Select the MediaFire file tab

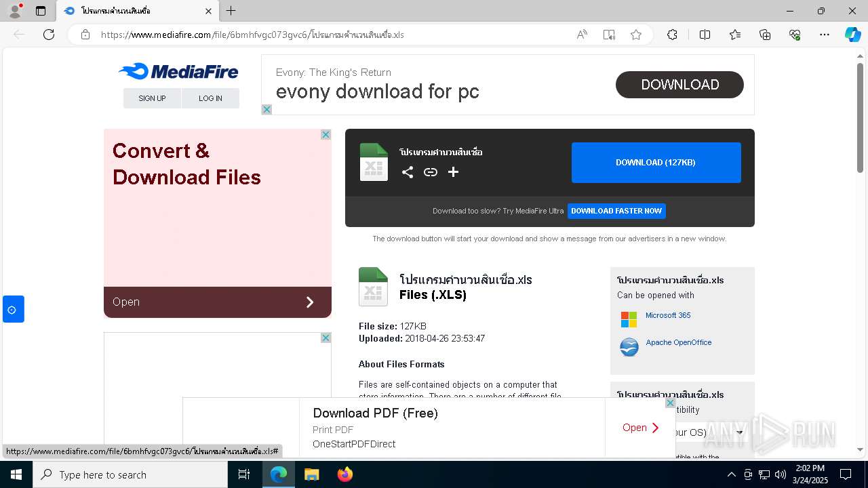coord(138,11)
